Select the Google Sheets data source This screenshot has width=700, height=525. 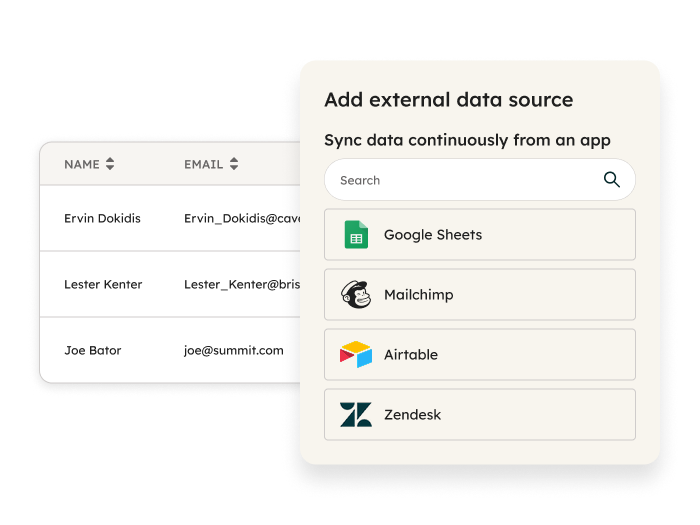click(480, 235)
